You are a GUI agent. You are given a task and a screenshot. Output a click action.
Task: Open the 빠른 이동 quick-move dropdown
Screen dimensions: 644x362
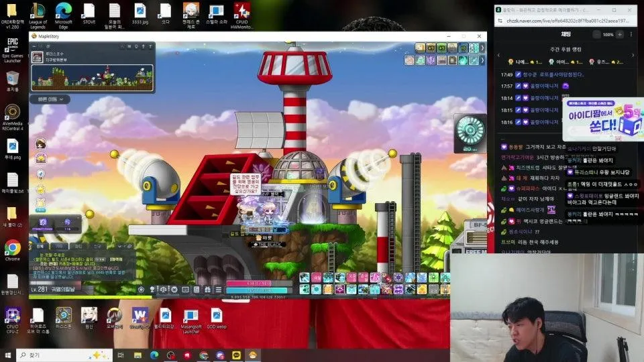[50, 99]
